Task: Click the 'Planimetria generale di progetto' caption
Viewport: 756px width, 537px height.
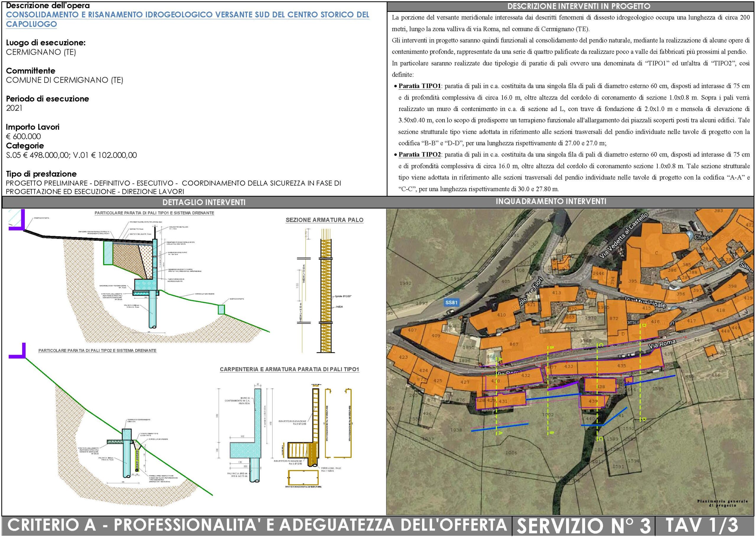Action: (x=723, y=503)
